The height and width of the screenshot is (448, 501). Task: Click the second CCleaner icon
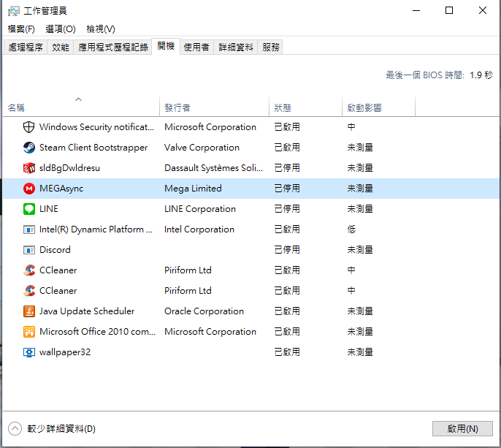click(28, 291)
